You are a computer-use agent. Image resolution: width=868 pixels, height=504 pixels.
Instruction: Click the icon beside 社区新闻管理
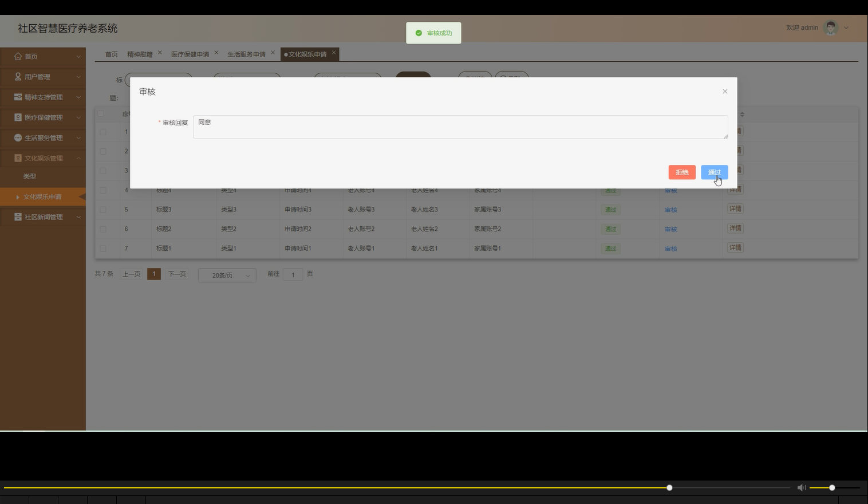[18, 217]
